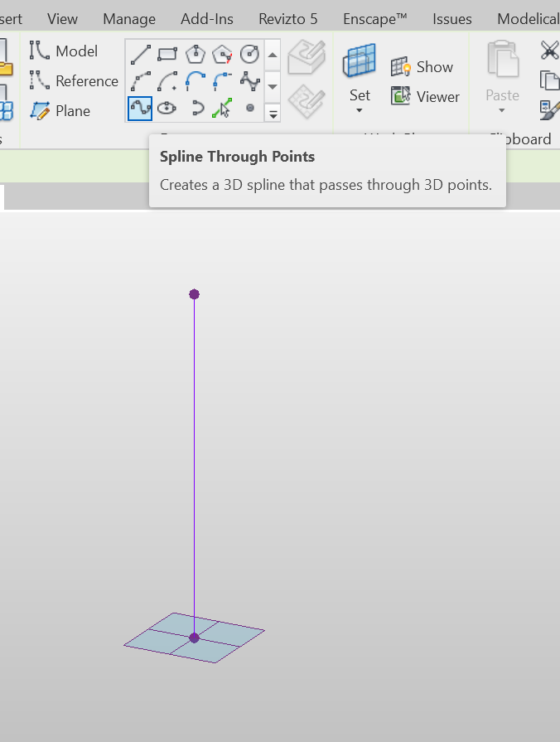Select the Inscribed Polygon tool

(x=195, y=55)
